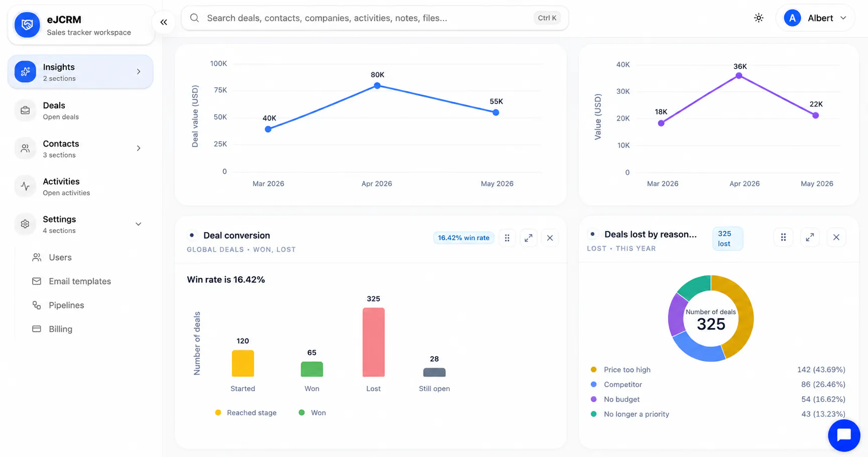The height and width of the screenshot is (457, 868).
Task: Open the chat support bubble
Action: point(844,435)
